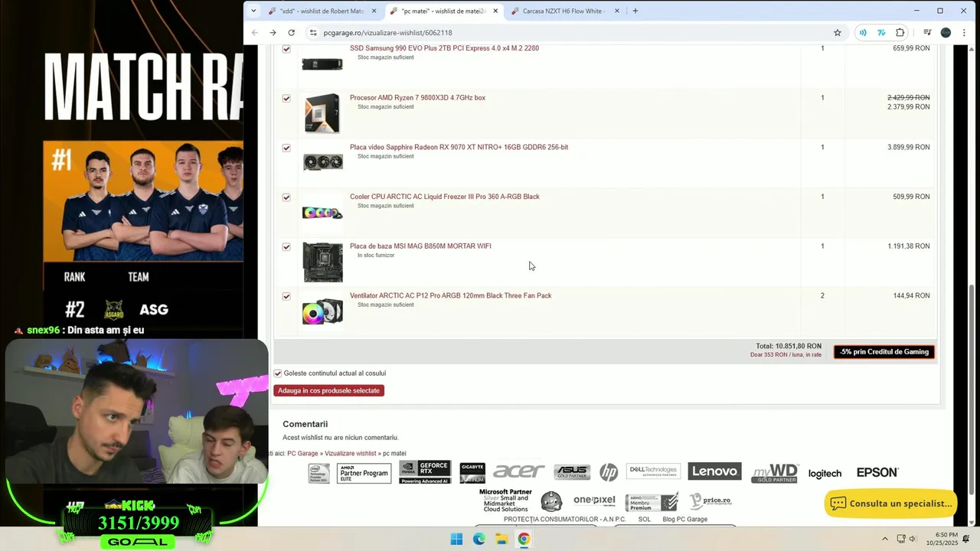
Task: Toggle "Goleste continutul actual al cosului" checkbox
Action: 278,373
